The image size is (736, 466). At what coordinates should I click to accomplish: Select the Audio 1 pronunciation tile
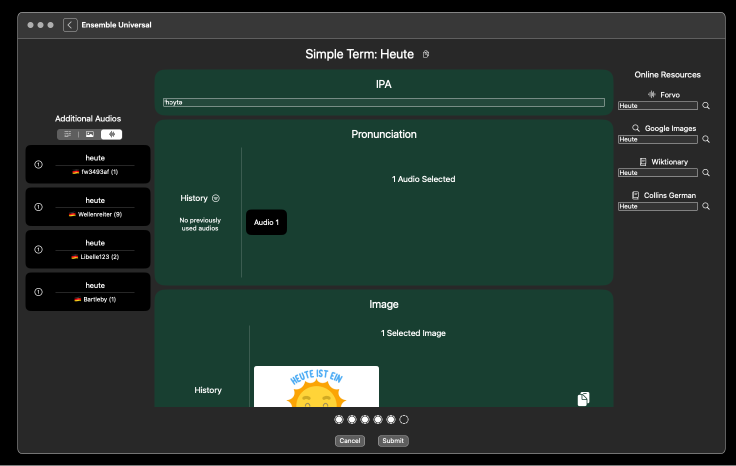point(266,222)
